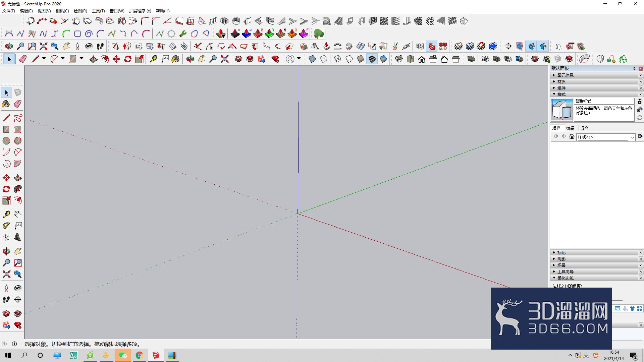Open the Arc tool dropdown arrow
The height and width of the screenshot is (362, 644).
(x=63, y=59)
